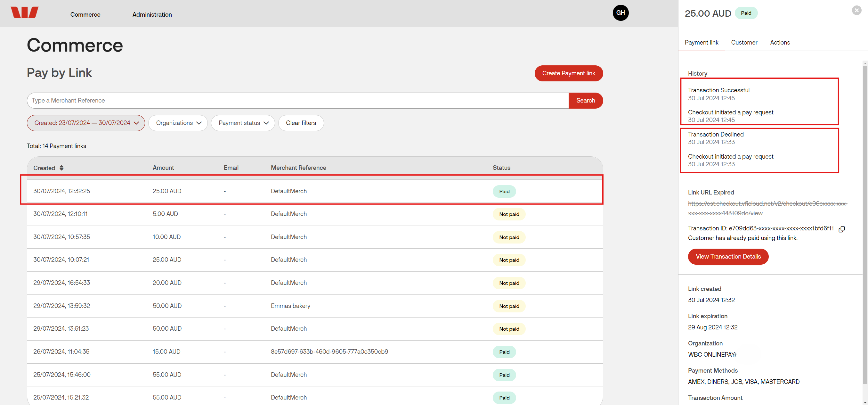Switch to the Actions tab

780,43
